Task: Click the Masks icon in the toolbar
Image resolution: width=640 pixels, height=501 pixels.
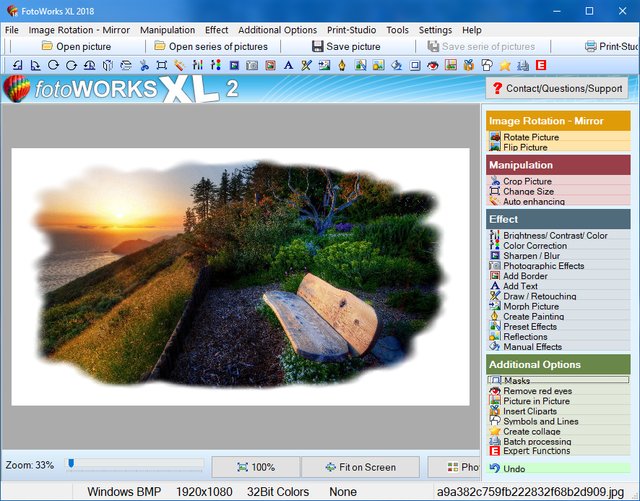Action: point(415,65)
